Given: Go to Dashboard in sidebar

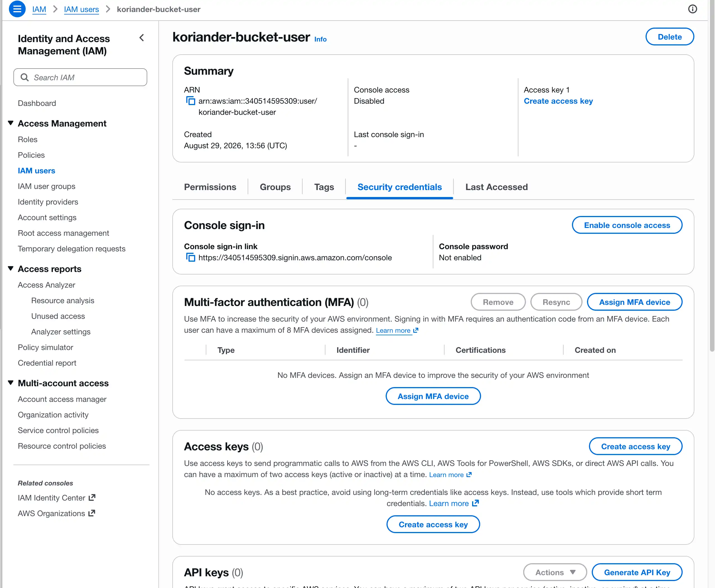Looking at the screenshot, I should click(37, 103).
